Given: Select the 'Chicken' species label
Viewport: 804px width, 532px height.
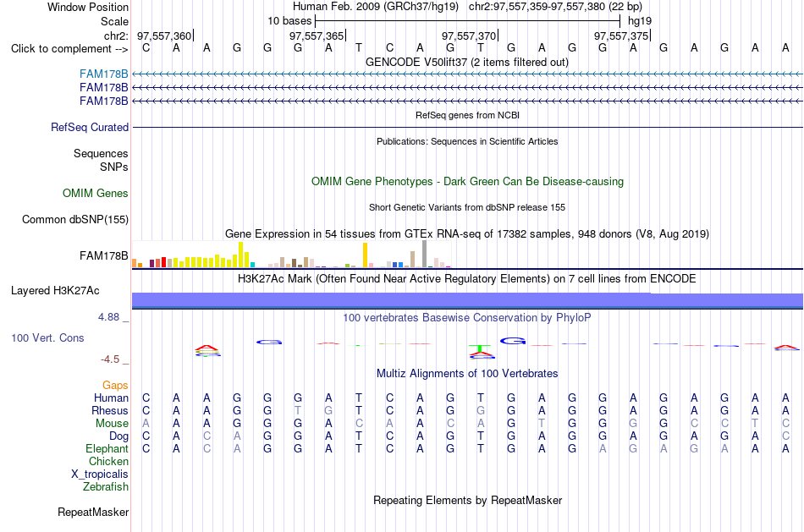Looking at the screenshot, I should pos(108,462).
